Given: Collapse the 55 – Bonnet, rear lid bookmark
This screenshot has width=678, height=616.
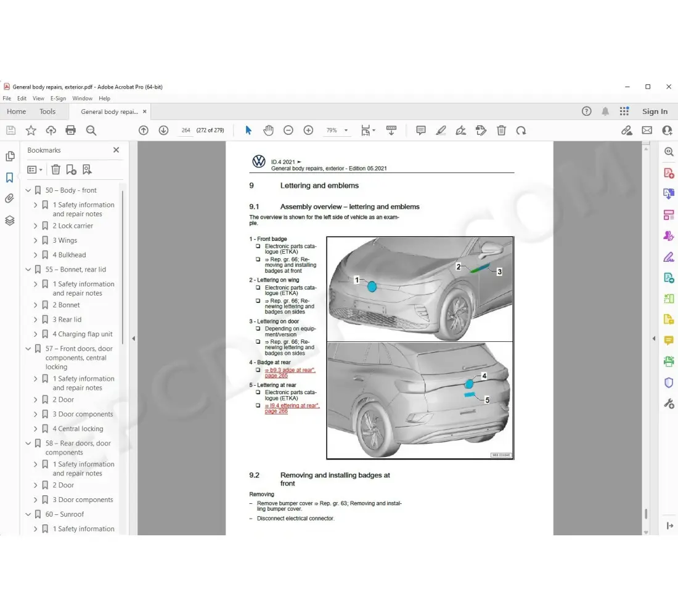Looking at the screenshot, I should (28, 269).
